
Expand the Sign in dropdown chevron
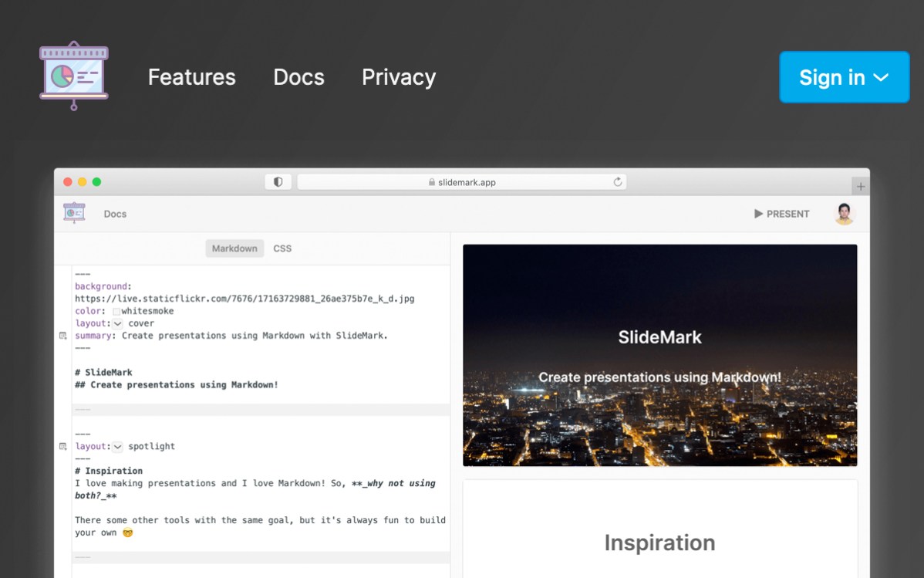click(x=881, y=77)
